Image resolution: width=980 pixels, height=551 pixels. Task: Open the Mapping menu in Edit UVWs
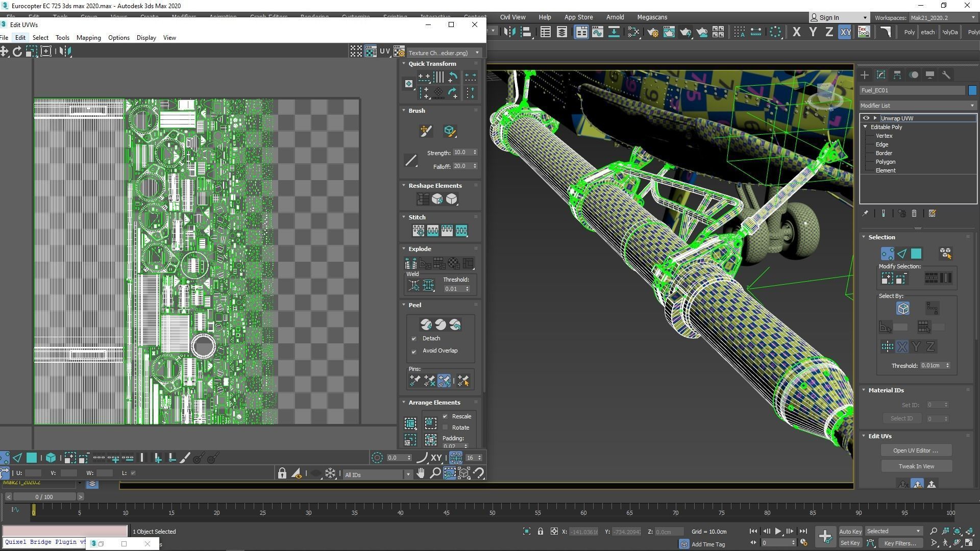click(x=88, y=38)
